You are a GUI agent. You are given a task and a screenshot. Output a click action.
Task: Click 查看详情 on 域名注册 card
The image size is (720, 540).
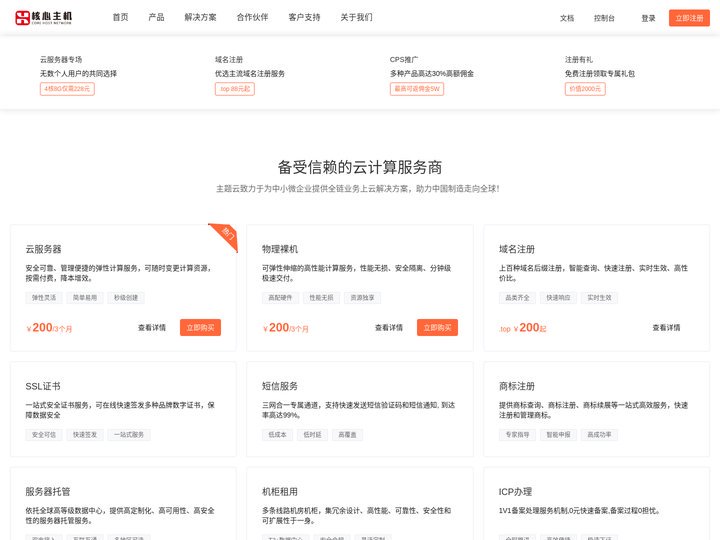(x=666, y=327)
